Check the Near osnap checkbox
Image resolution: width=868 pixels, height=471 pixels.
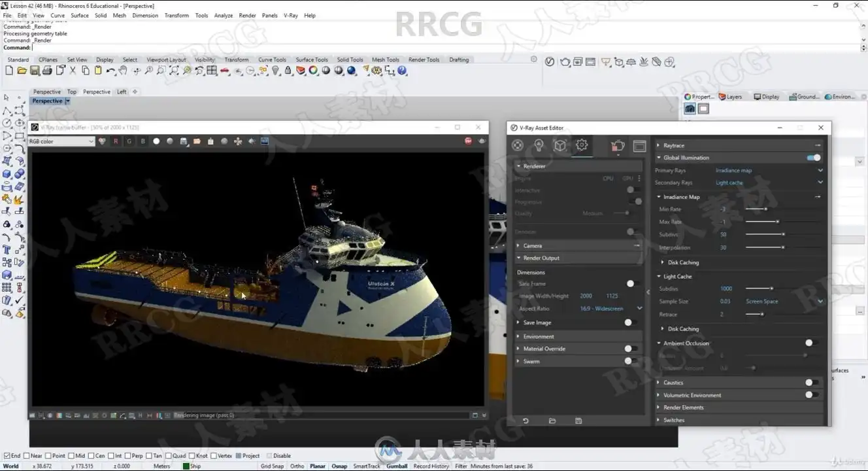27,456
